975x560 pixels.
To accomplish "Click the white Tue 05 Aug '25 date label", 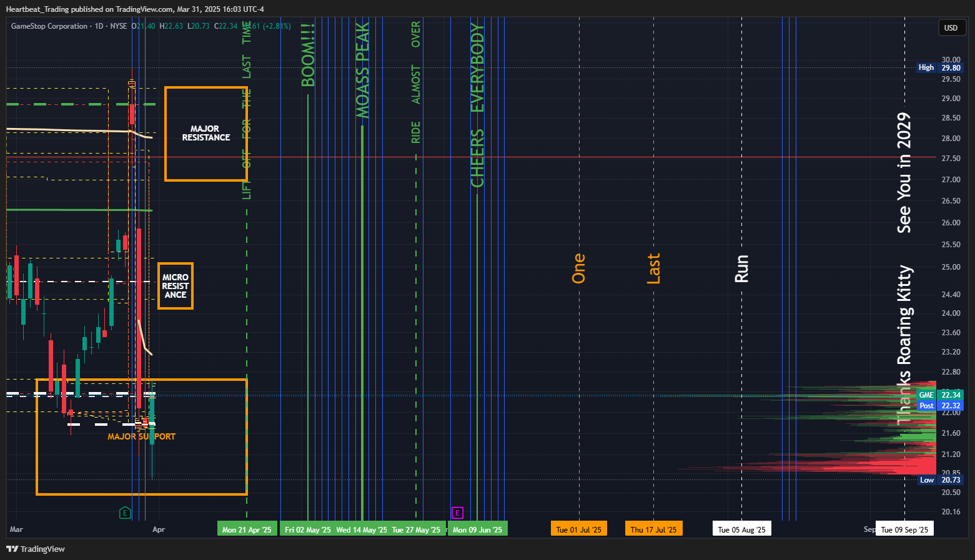I will (x=741, y=529).
